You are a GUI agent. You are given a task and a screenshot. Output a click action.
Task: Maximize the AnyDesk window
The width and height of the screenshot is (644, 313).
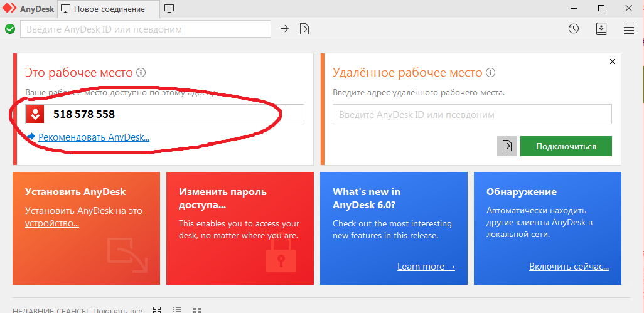click(601, 8)
